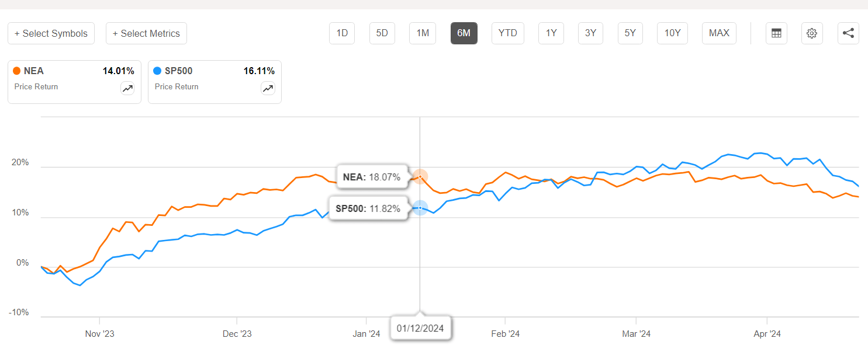Click the orange NEA color dot
This screenshot has width=868, height=352.
(17, 70)
